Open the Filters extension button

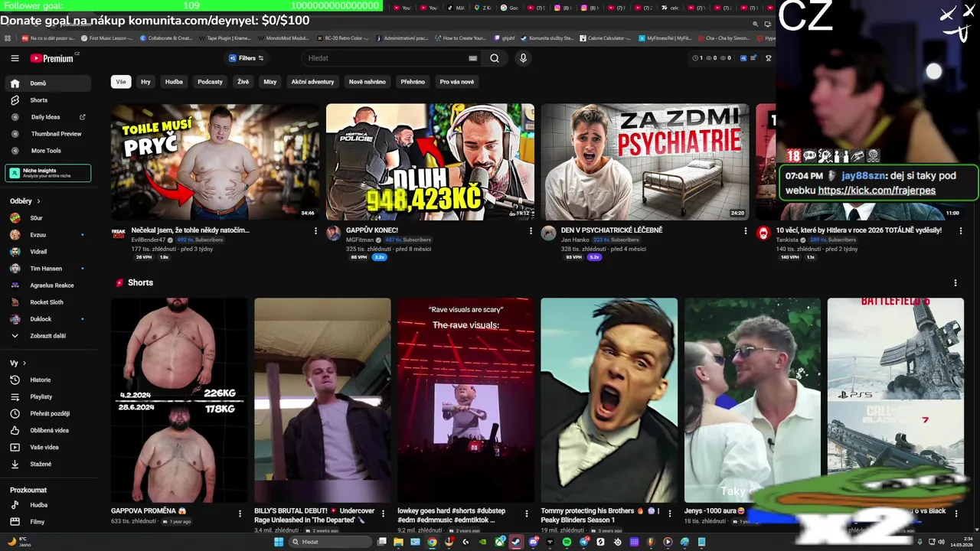pyautogui.click(x=247, y=58)
